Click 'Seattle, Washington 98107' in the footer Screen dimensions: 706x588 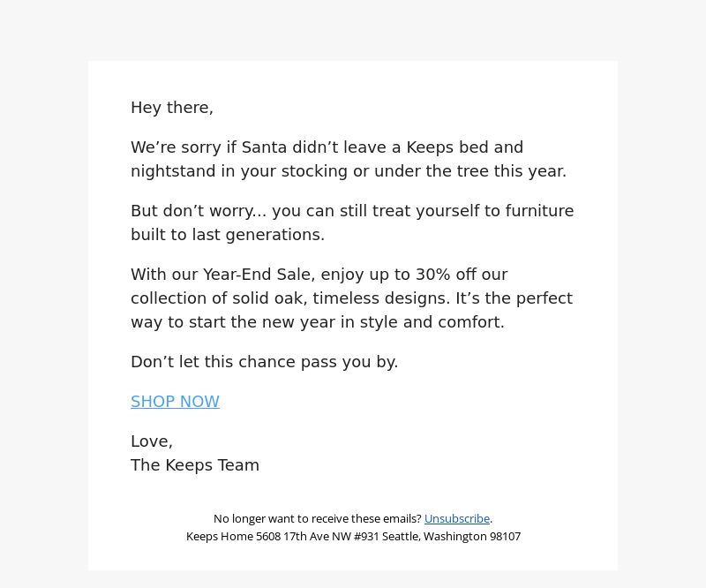tap(452, 536)
